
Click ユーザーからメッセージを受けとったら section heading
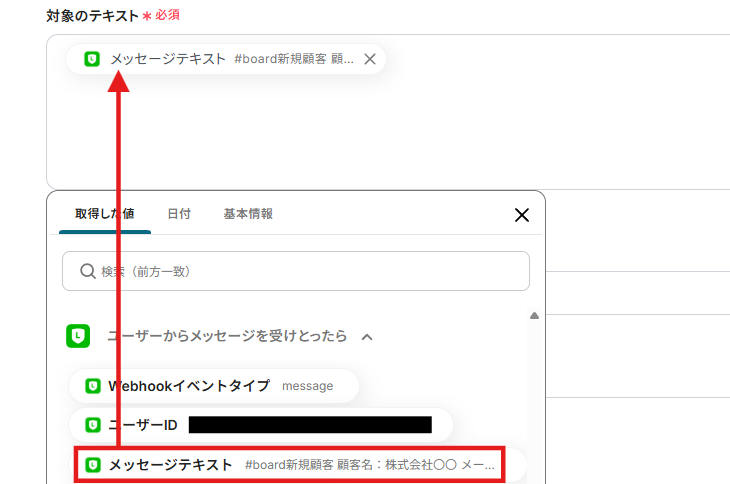pos(227,336)
